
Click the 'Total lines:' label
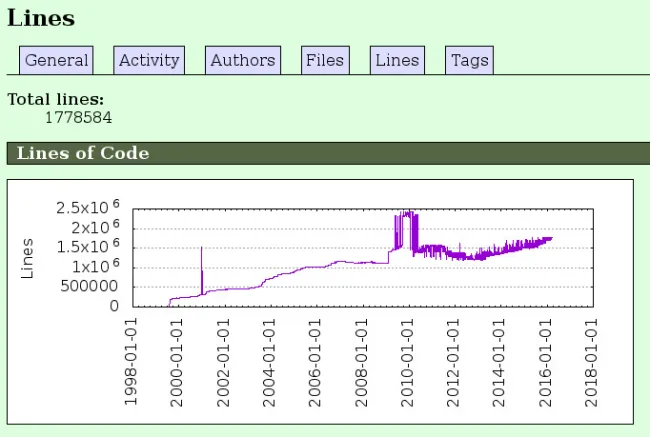(56, 100)
